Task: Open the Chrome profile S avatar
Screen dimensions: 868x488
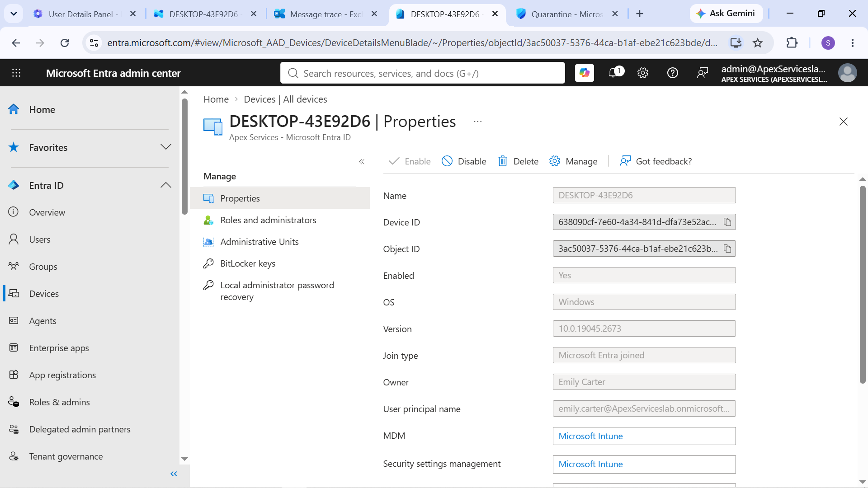Action: point(828,43)
